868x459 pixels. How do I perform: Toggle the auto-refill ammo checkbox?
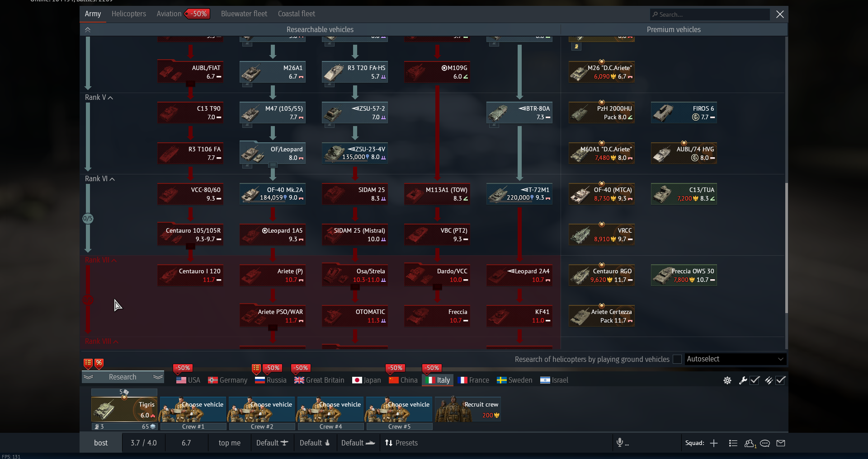pos(780,380)
